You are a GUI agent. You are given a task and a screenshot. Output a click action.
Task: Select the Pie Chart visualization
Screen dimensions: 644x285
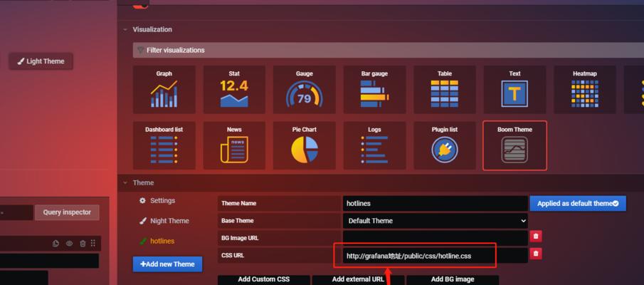[x=304, y=145]
